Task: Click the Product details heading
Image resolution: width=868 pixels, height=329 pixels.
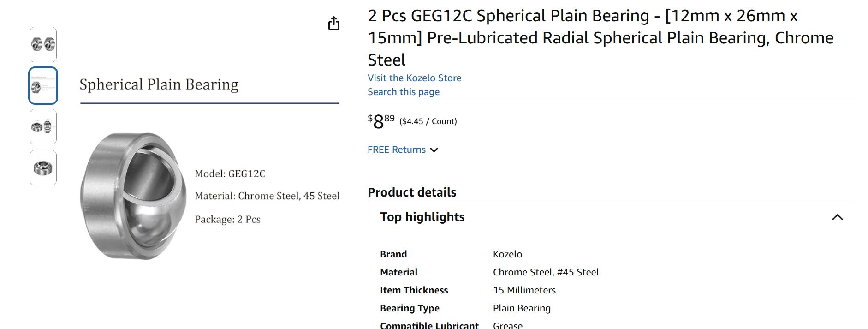Action: 411,192
